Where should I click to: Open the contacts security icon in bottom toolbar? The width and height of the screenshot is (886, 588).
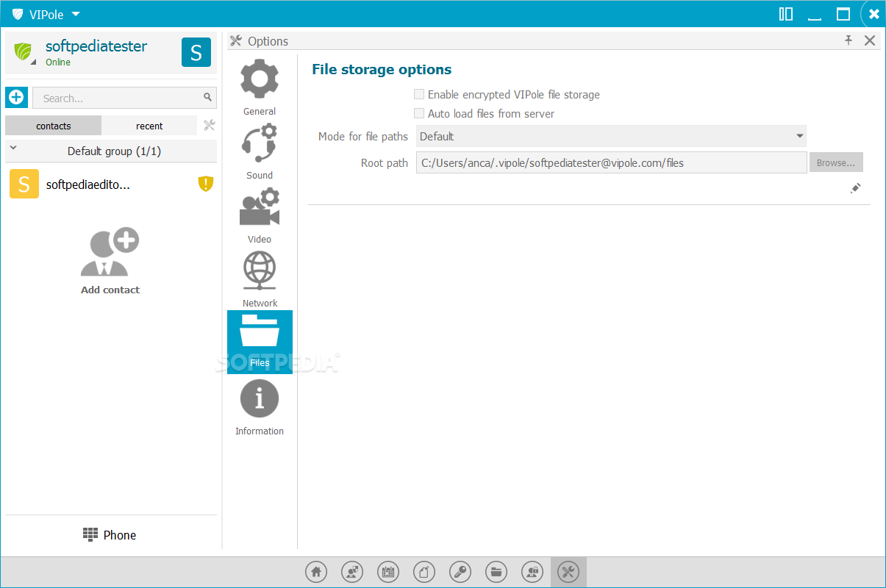point(352,572)
